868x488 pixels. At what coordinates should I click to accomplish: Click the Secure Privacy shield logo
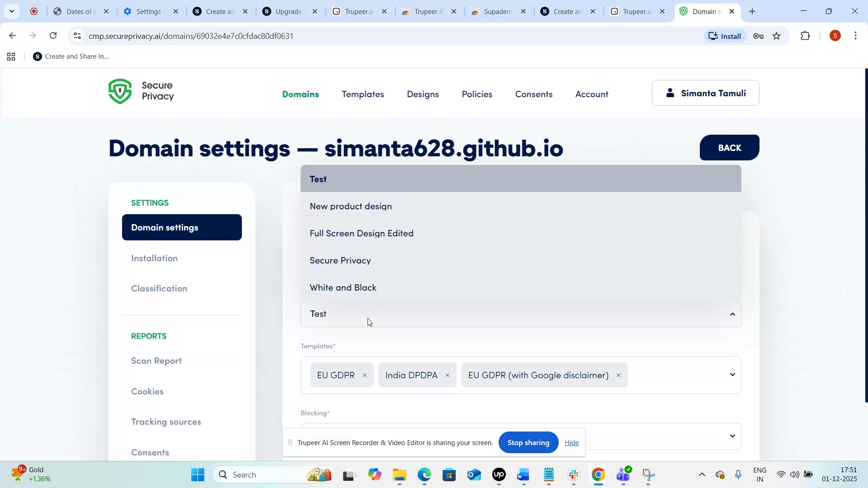click(120, 91)
